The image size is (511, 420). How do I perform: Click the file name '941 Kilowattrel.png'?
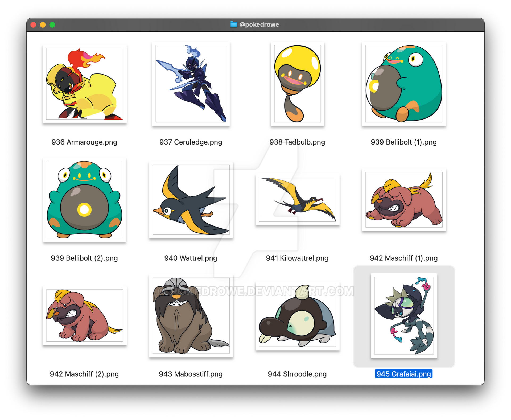297,258
